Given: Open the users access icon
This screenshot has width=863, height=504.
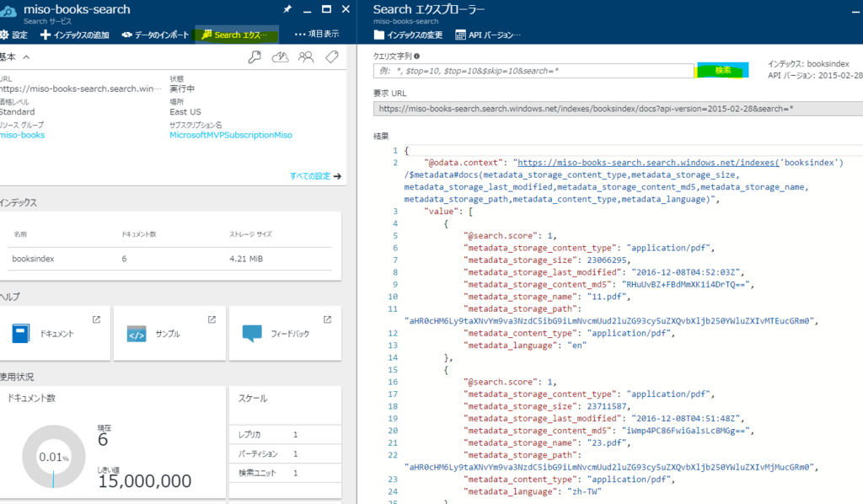Looking at the screenshot, I should (x=306, y=56).
